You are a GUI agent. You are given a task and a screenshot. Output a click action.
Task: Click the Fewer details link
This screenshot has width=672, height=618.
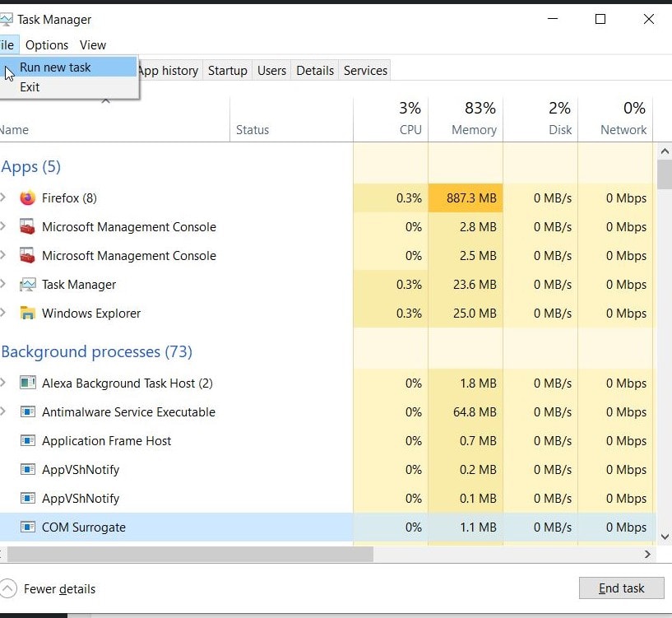[59, 589]
